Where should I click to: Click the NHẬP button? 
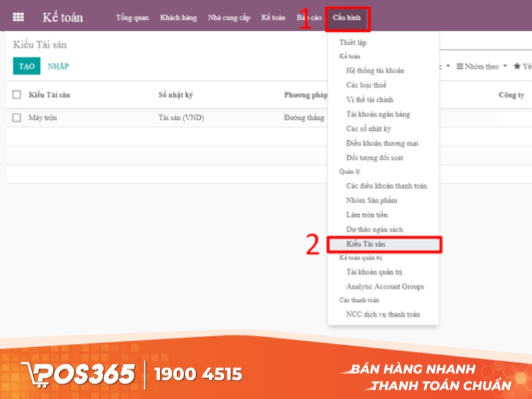click(58, 66)
